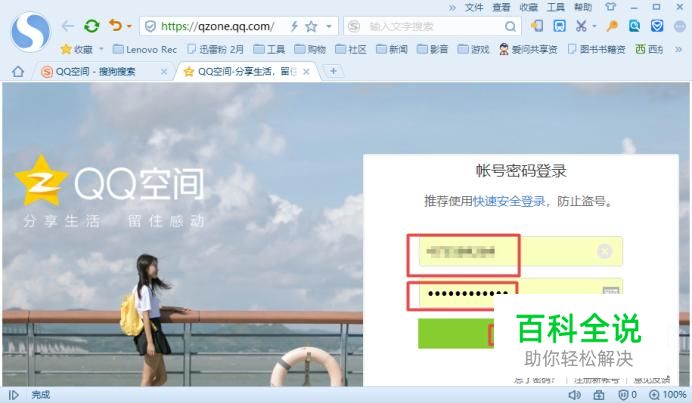Bookmark the page with the star in the address bar
Viewport: 692px width, 403px height.
click(311, 26)
